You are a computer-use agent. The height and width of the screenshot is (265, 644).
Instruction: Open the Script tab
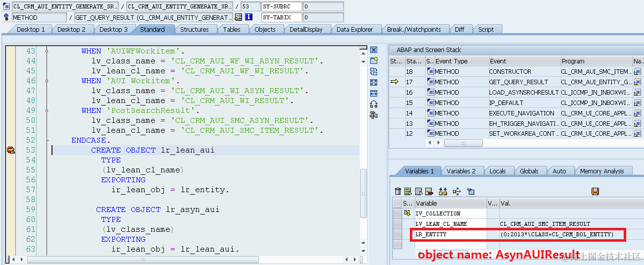coord(486,29)
